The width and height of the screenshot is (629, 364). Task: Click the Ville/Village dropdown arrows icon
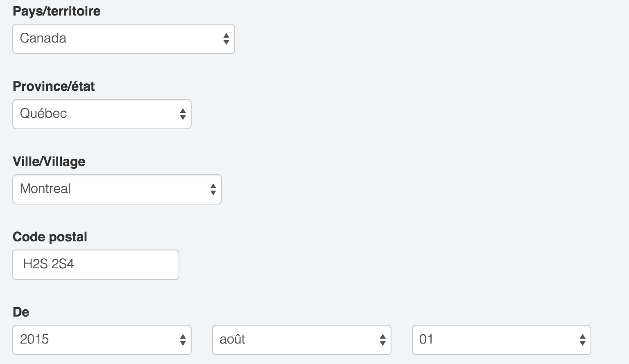point(213,189)
